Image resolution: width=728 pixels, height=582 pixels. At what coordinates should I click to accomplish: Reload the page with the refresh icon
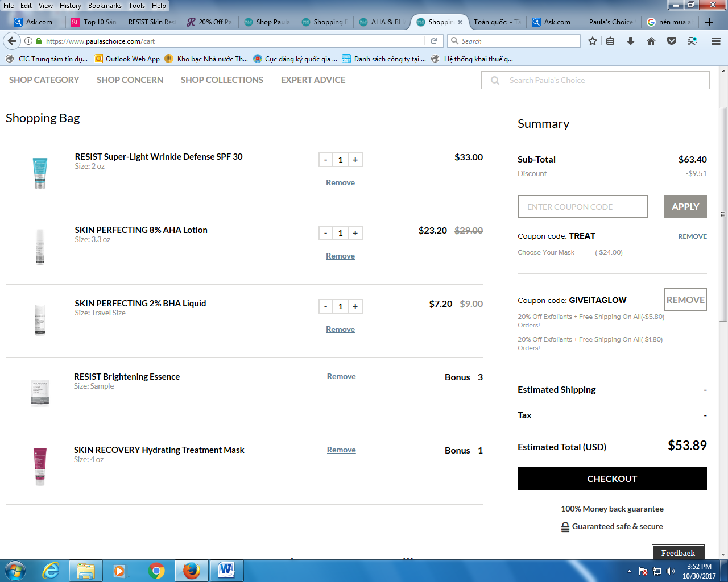(x=433, y=41)
